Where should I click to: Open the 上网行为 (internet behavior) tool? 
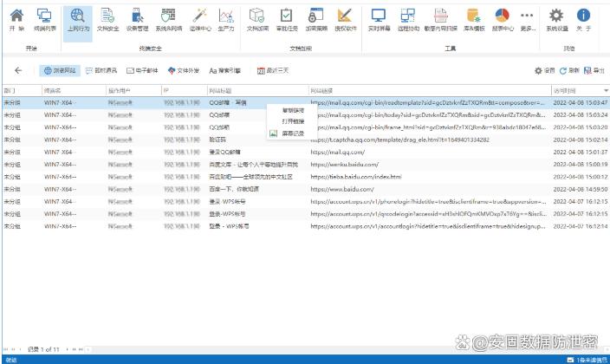77,19
